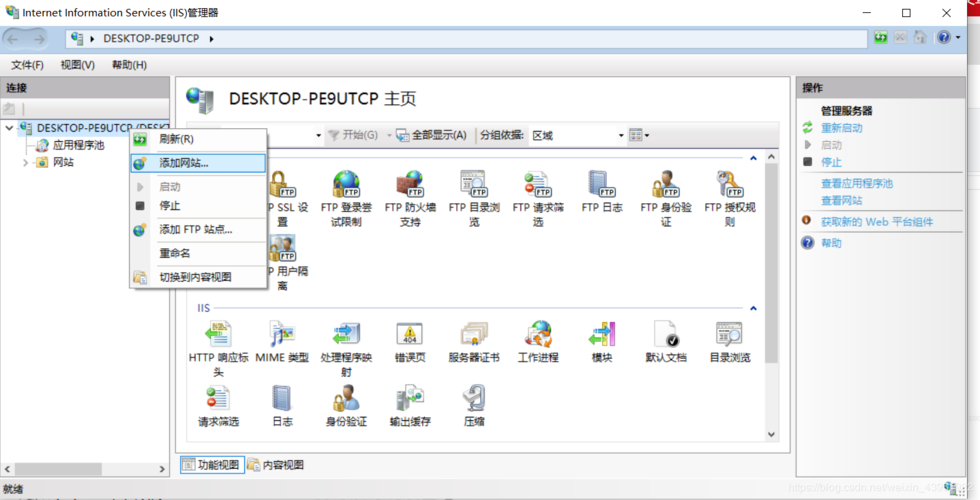
Task: Collapse the DESKTOP-PE9UTCP tree node
Action: pyautogui.click(x=9, y=128)
